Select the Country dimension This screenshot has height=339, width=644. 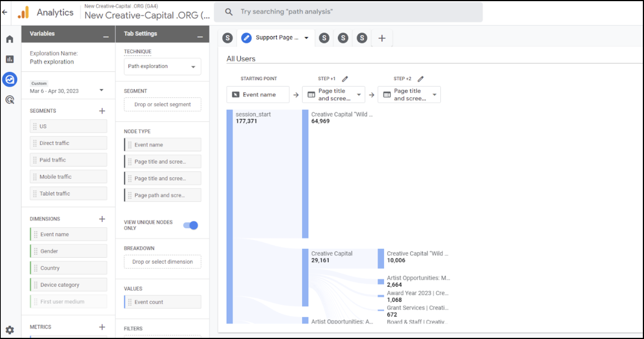point(68,268)
